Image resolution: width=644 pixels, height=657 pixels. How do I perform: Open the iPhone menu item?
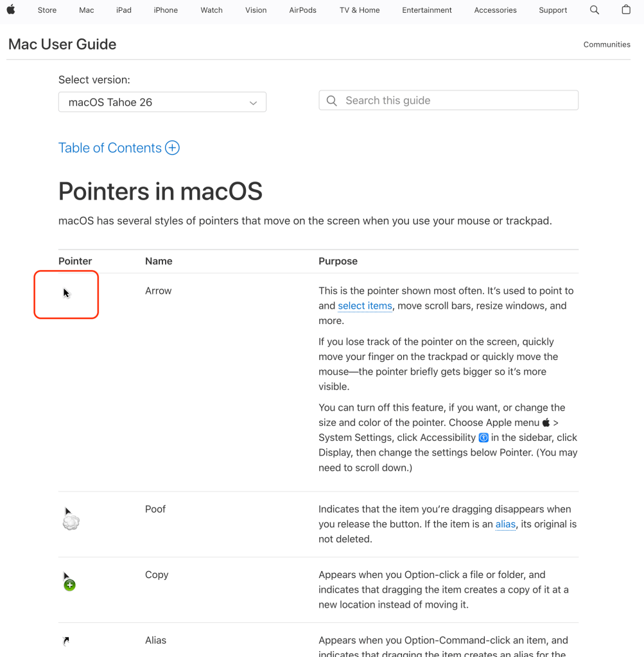tap(166, 10)
